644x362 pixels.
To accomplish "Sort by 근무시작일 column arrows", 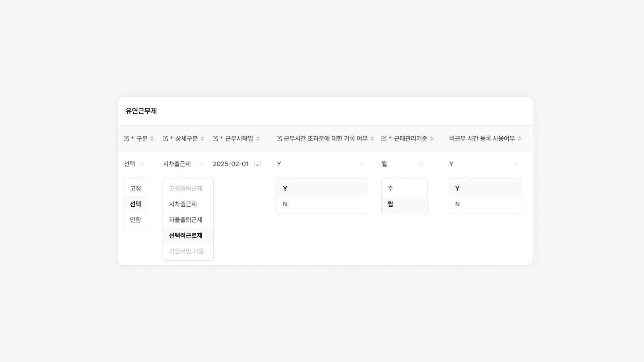I will point(258,139).
